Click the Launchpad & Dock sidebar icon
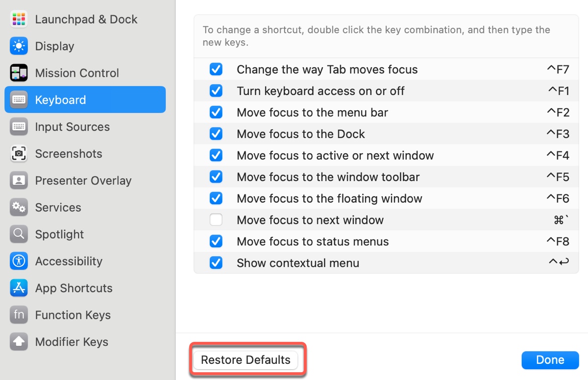 tap(19, 20)
